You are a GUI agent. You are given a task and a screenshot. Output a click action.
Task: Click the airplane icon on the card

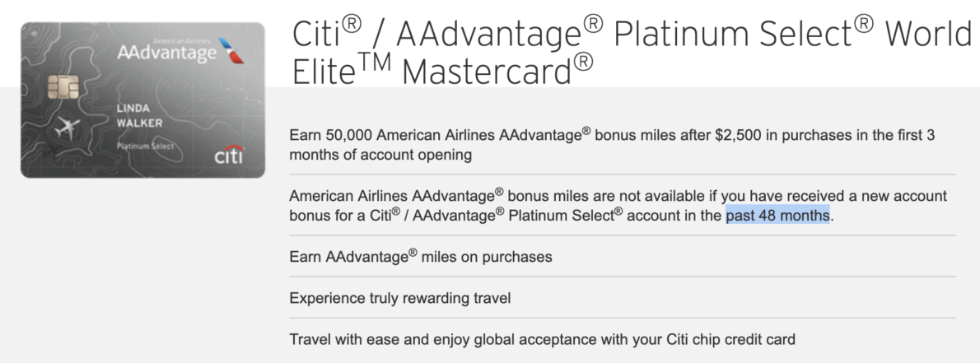[67, 128]
